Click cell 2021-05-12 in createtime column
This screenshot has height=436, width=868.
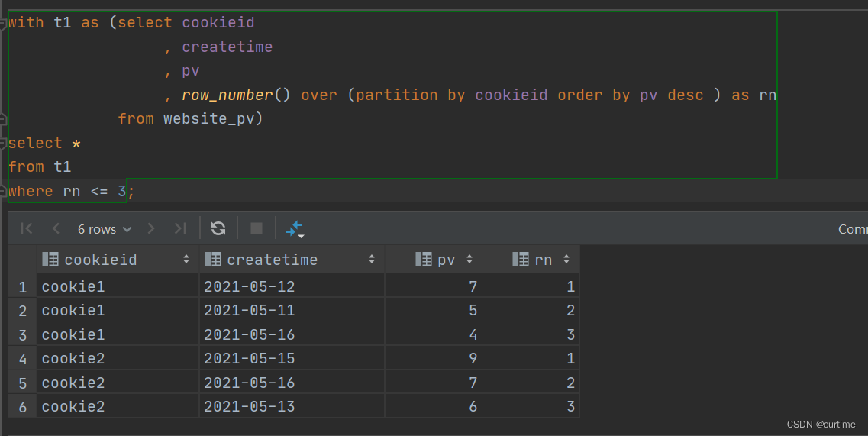coord(292,286)
